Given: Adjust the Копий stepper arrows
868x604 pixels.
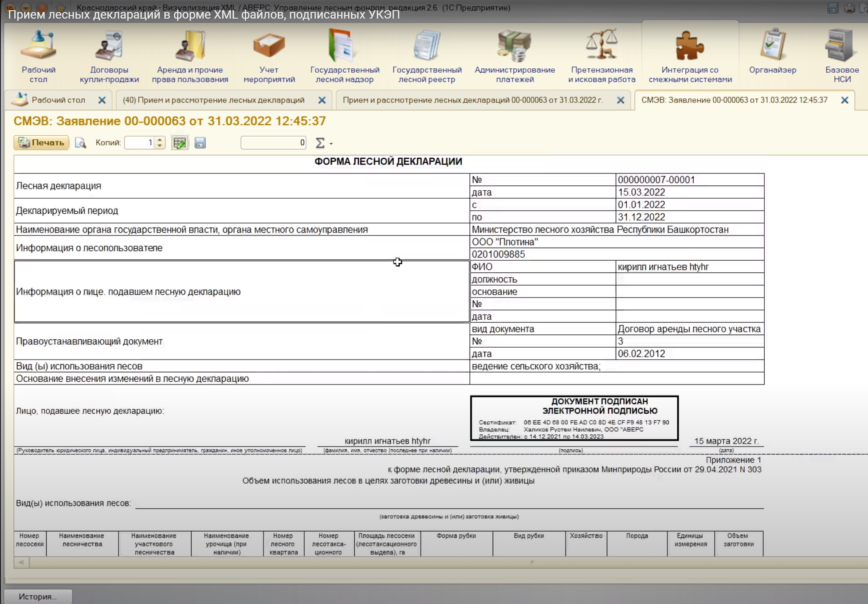Looking at the screenshot, I should 160,143.
